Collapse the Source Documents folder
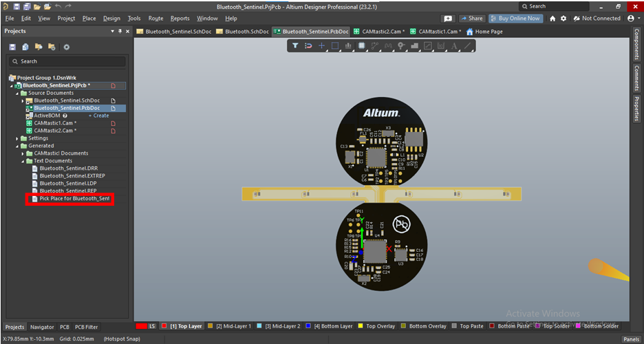This screenshot has width=644, height=344. coord(17,93)
